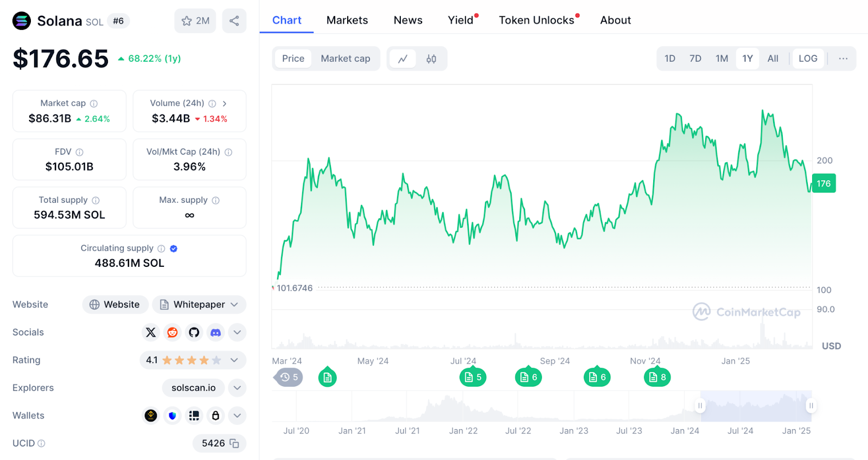
Task: Open Solana's X (Twitter) social link
Action: [x=151, y=333]
